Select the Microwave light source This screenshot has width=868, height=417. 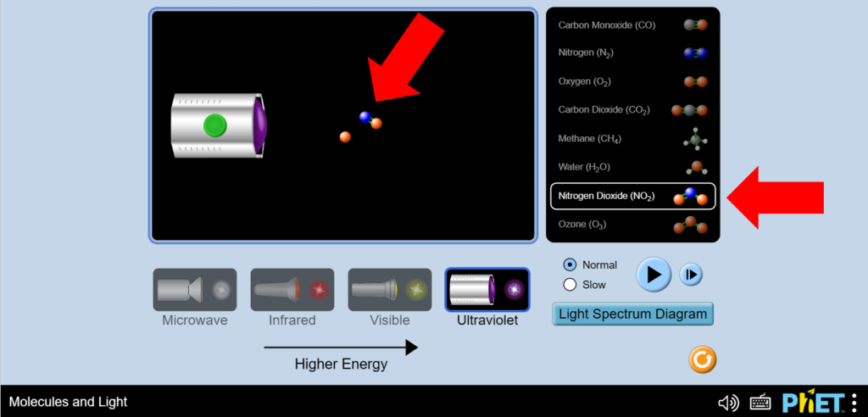tap(195, 290)
